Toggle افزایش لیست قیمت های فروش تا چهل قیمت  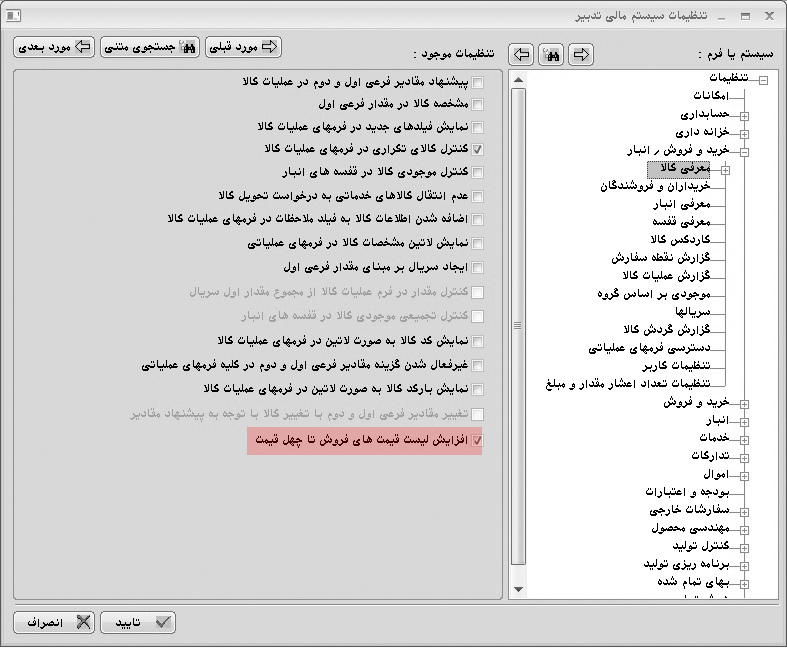click(x=478, y=440)
